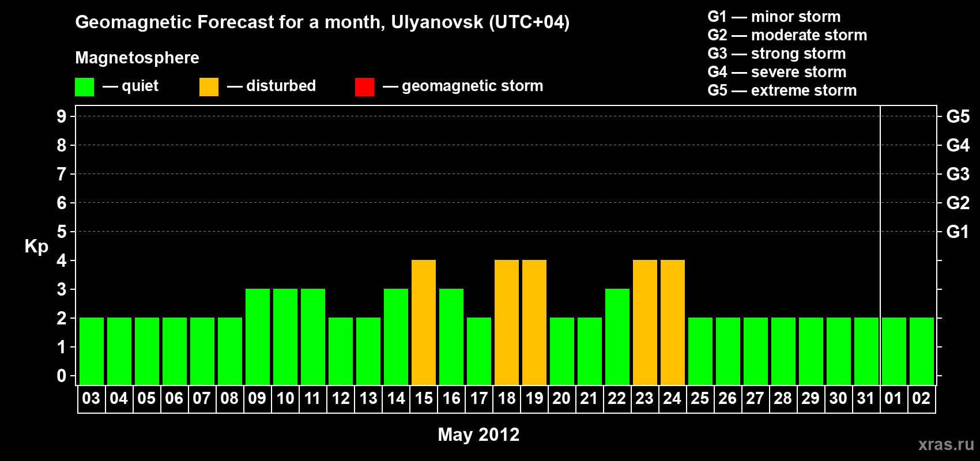Click the 'G4' right-axis label
The image size is (980, 461).
pos(958,145)
